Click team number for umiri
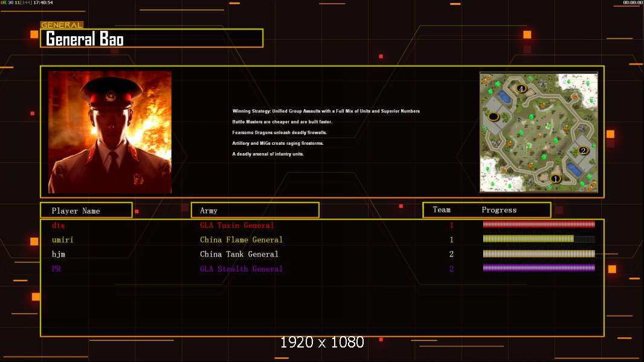Image resolution: width=644 pixels, height=362 pixels. 451,240
